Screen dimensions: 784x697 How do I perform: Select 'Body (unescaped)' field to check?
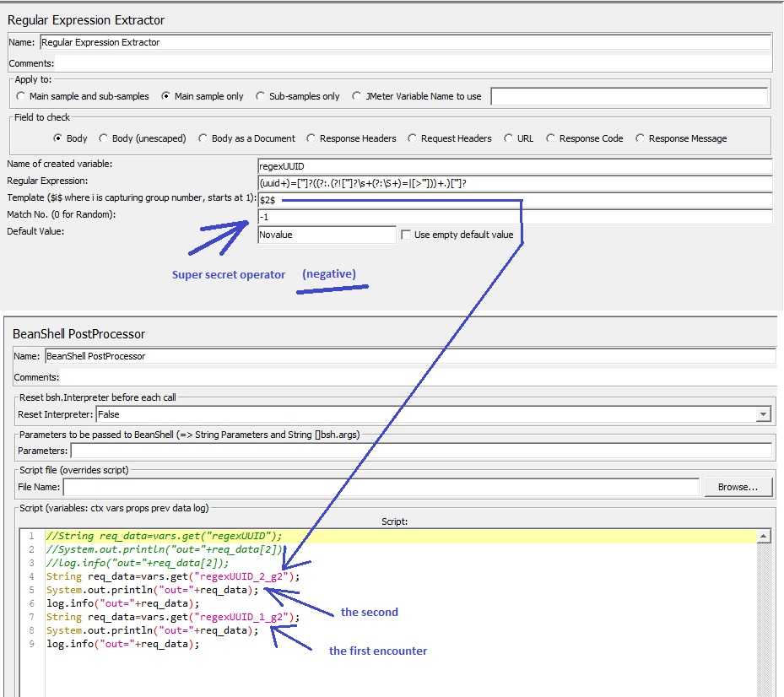coord(104,138)
